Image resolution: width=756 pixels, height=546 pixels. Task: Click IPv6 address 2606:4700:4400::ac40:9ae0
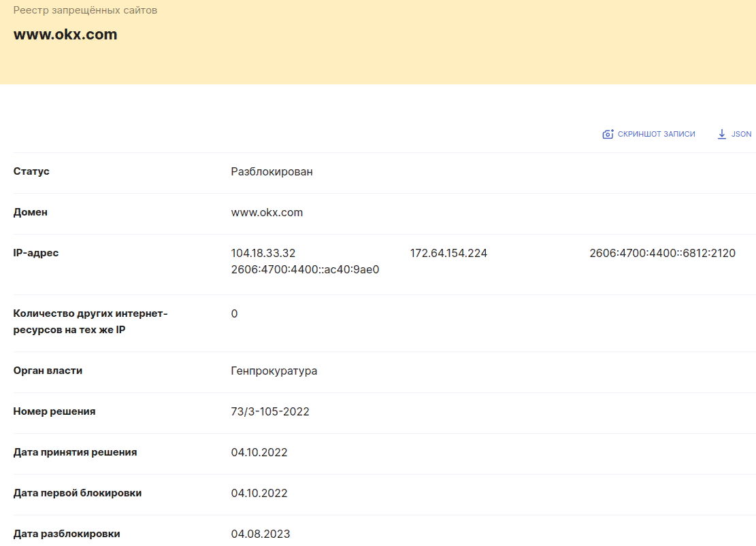click(x=306, y=269)
